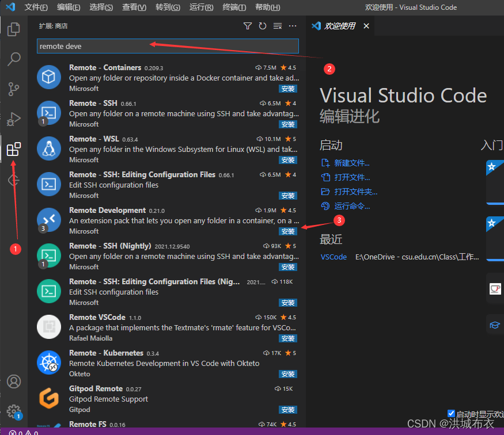504x435 pixels.
Task: Toggle 启动时显示欢迎 checkbox
Action: point(451,414)
